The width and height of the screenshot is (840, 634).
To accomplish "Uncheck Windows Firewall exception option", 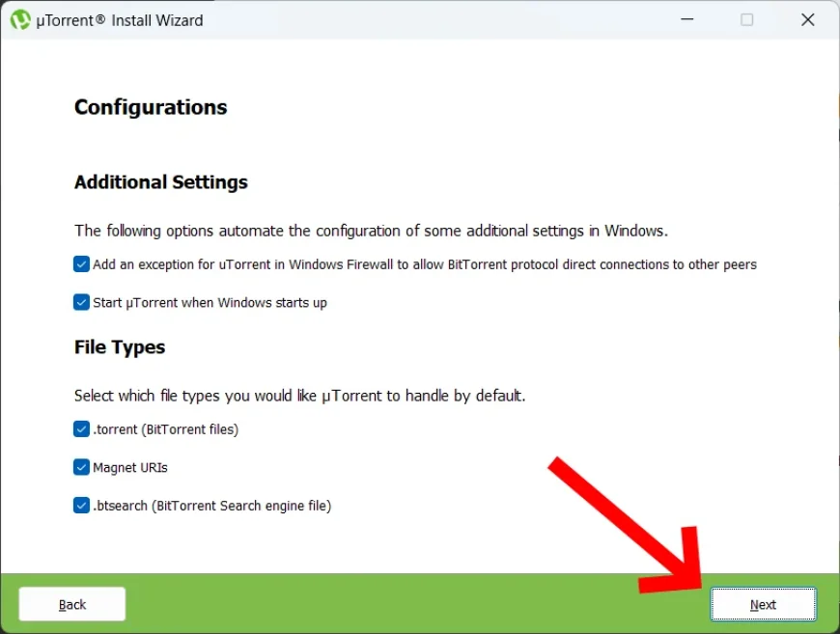I will click(81, 264).
